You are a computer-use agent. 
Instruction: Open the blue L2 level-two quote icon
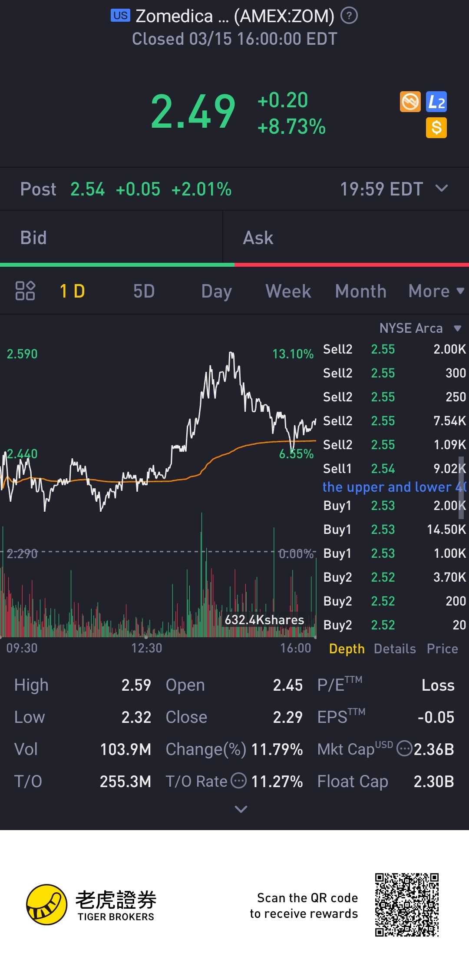pos(436,102)
